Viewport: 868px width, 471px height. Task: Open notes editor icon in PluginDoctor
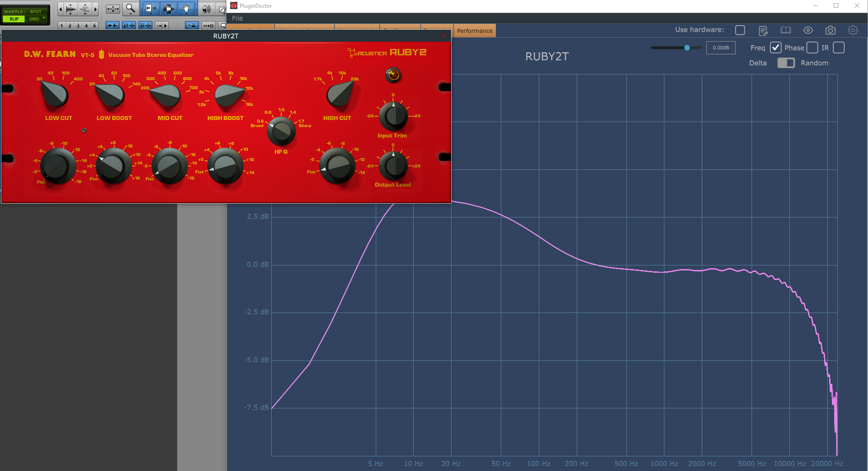(x=763, y=31)
